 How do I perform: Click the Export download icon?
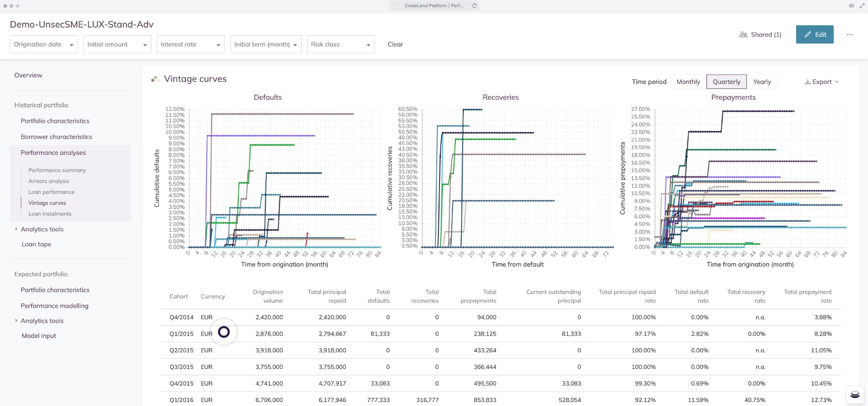pyautogui.click(x=807, y=82)
